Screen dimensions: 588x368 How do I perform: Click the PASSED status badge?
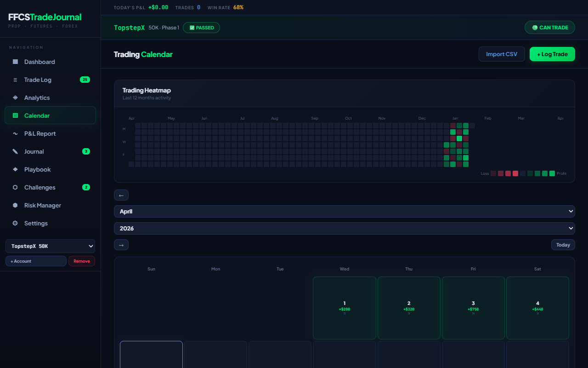point(201,28)
